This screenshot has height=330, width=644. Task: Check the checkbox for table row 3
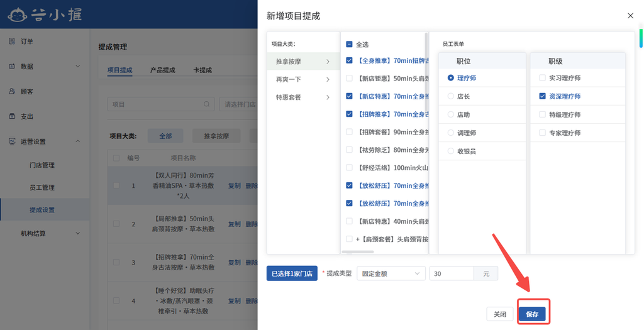[116, 262]
